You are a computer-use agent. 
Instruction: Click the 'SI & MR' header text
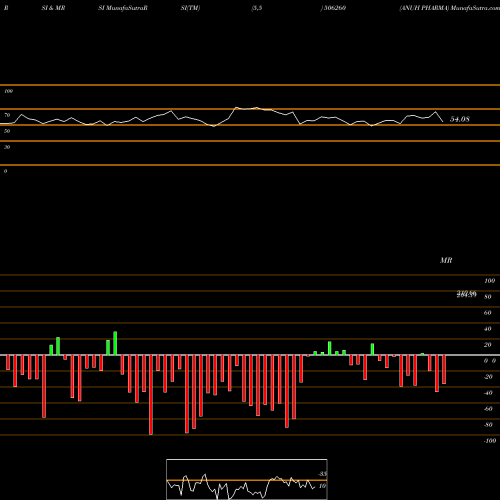pos(53,8)
